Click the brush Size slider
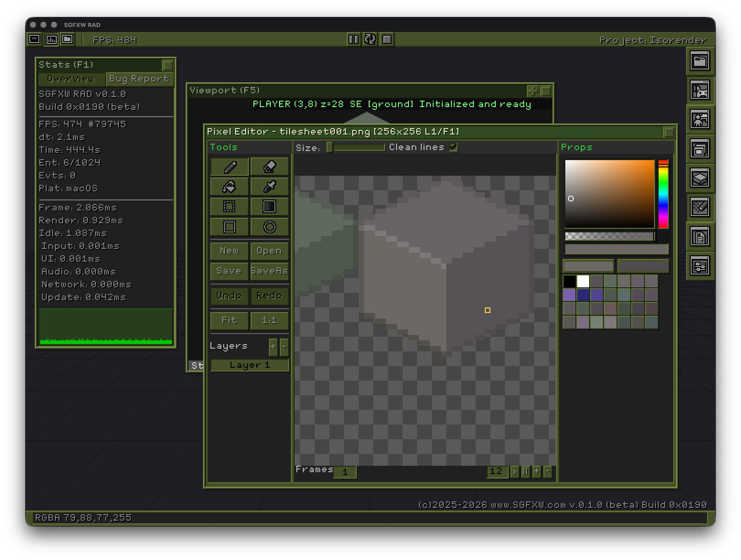This screenshot has width=741, height=560. [x=356, y=147]
